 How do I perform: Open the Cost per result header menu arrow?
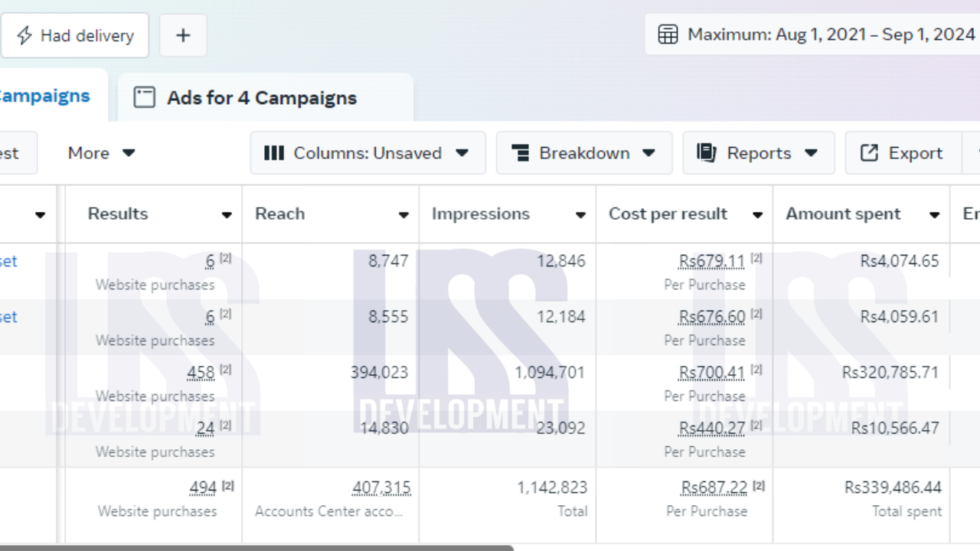pos(757,215)
